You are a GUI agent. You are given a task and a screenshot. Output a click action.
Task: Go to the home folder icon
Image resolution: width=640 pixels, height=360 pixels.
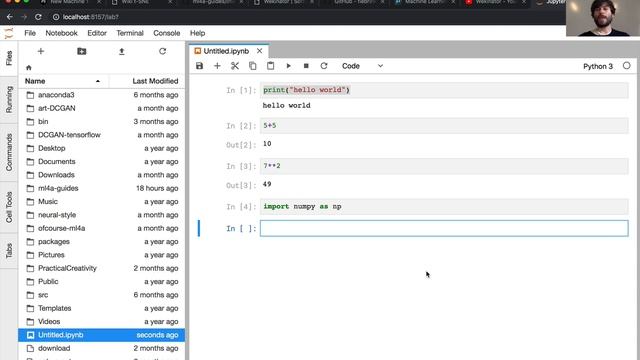point(29,67)
